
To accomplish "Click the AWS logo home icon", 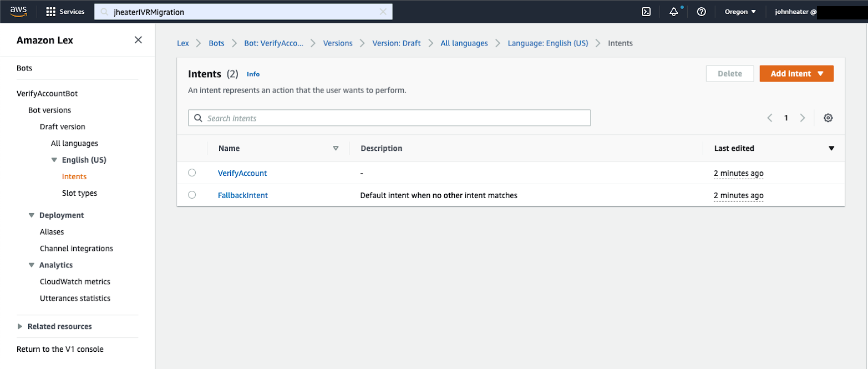I will [x=19, y=11].
